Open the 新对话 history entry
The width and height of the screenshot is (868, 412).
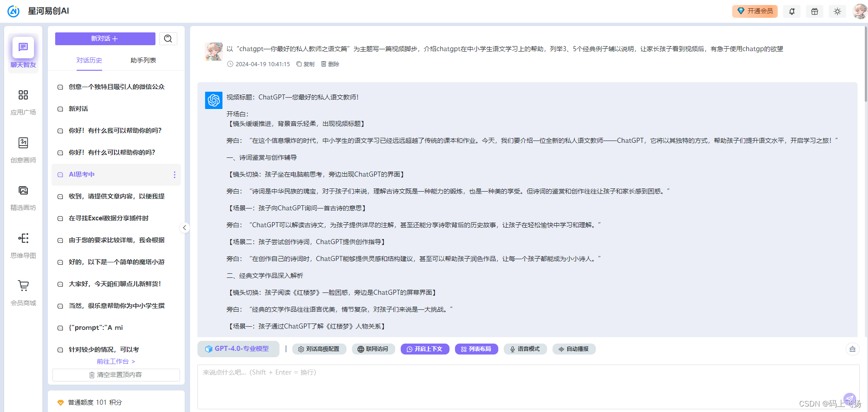point(116,109)
